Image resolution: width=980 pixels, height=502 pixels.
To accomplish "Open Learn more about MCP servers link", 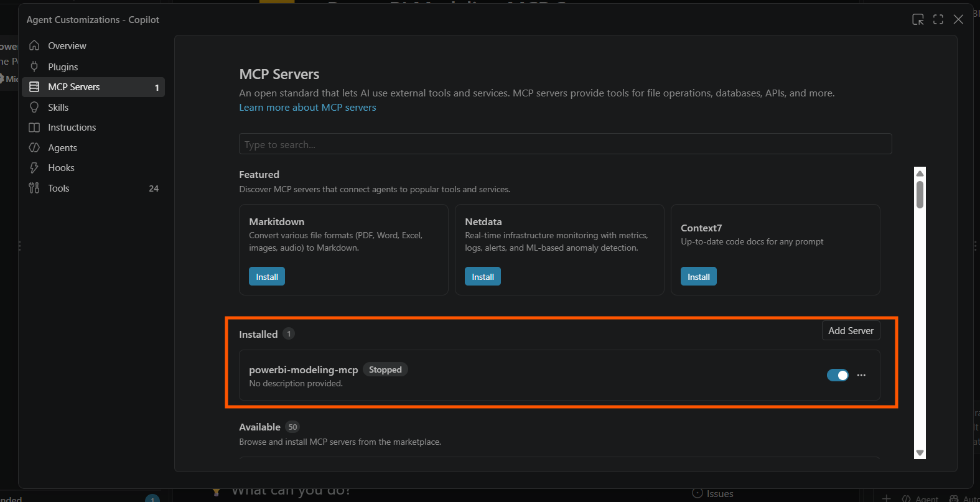I will 307,108.
